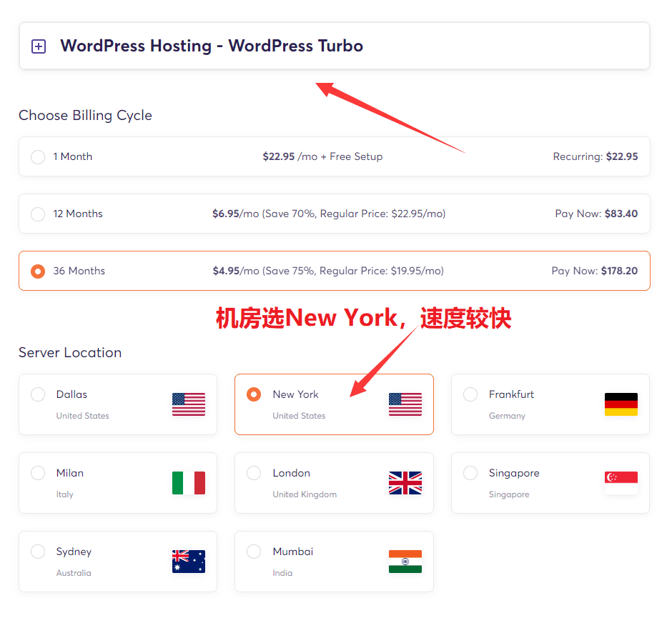672x618 pixels.
Task: Click the 'Server Location' heading
Action: pyautogui.click(x=70, y=352)
